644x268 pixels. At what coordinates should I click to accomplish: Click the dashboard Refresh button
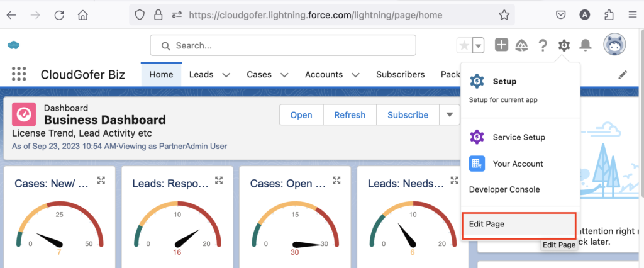[350, 115]
